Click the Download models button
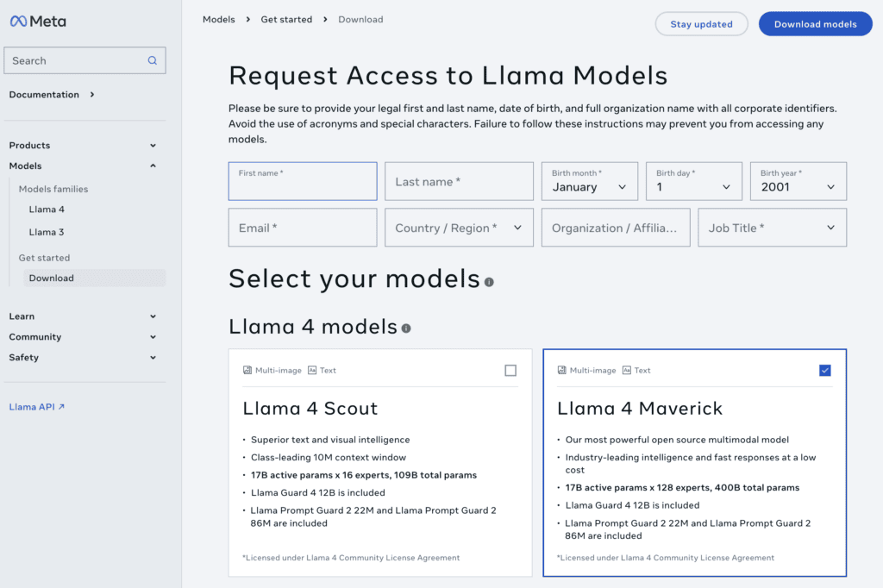The height and width of the screenshot is (588, 883). [816, 23]
